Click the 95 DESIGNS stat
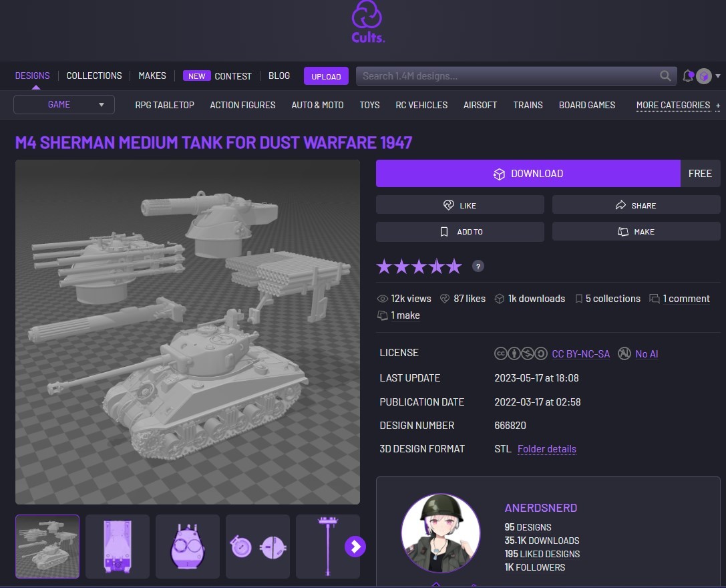Viewport: 726px width, 588px height. pyautogui.click(x=528, y=527)
